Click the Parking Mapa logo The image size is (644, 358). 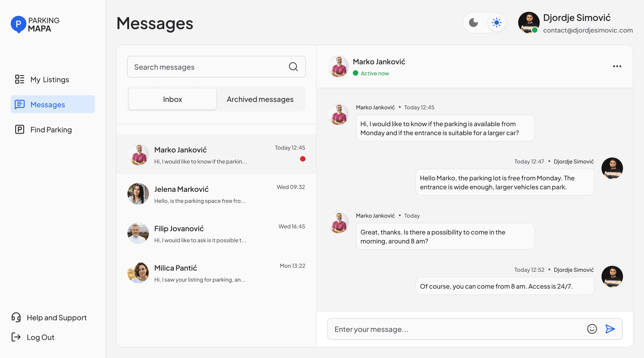point(35,24)
